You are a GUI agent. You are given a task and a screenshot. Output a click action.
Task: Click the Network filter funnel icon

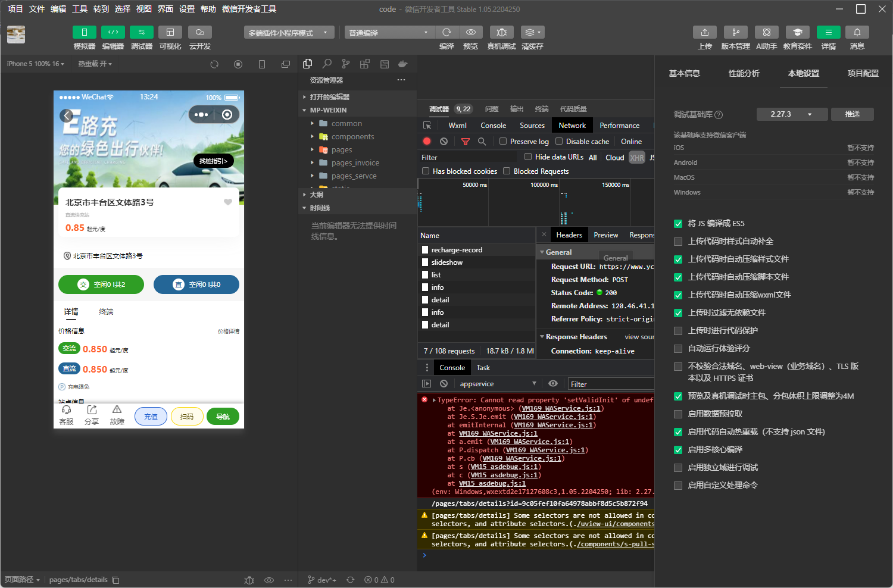[466, 142]
